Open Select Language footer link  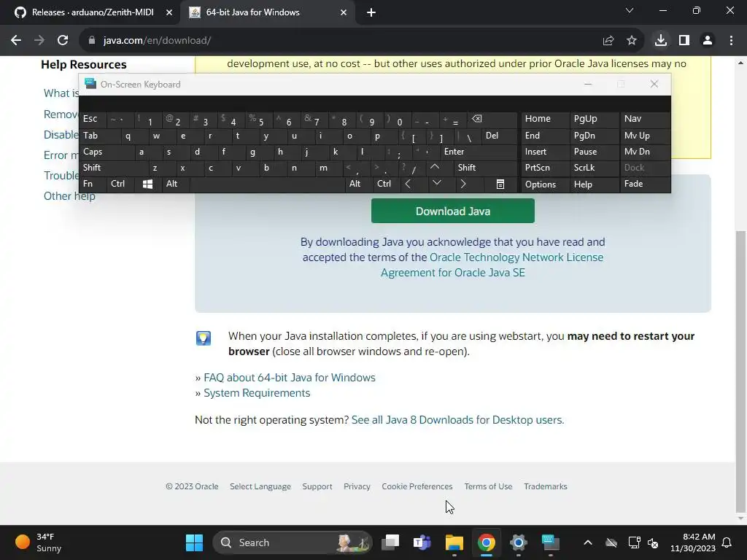click(260, 486)
